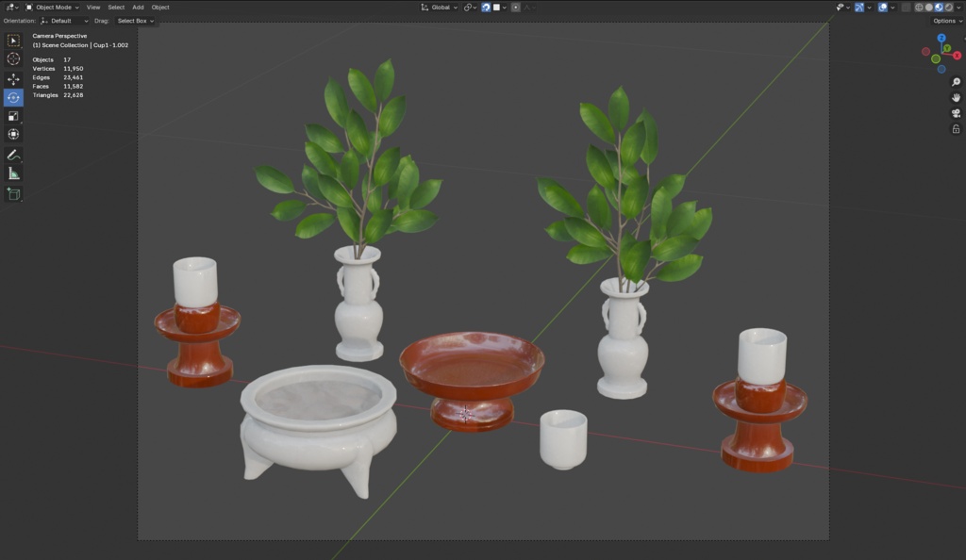Open the pivot point dropdown
The image size is (966, 560).
coord(470,8)
